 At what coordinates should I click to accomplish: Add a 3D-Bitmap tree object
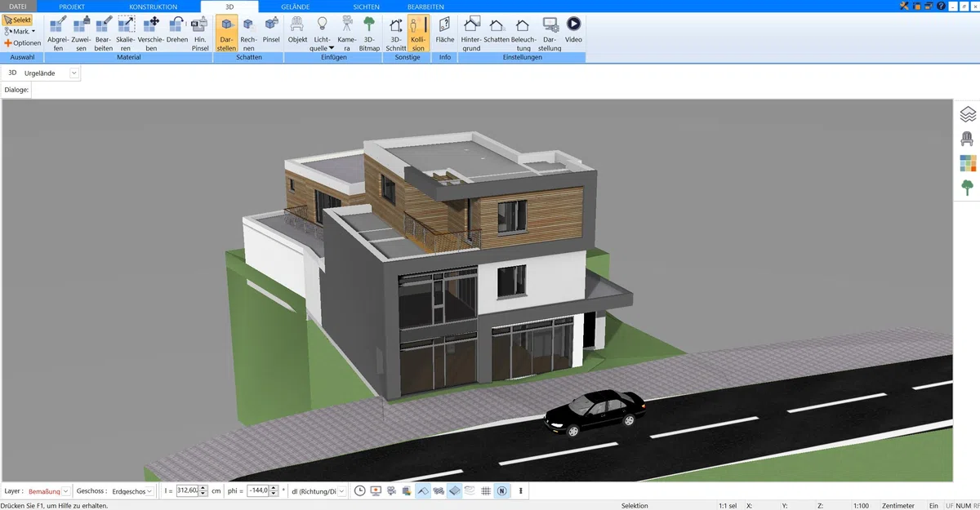370,33
